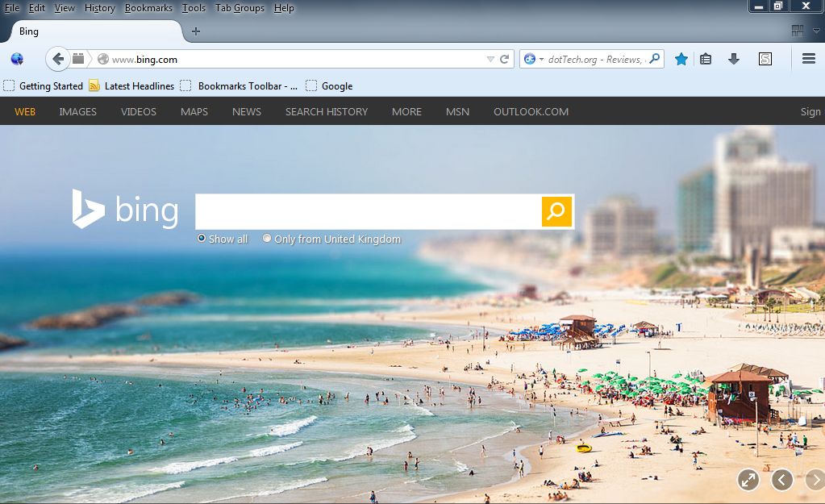Open OUTLOOK.COM from the Bing navigation bar
Screen dimensions: 825x504
pyautogui.click(x=531, y=111)
